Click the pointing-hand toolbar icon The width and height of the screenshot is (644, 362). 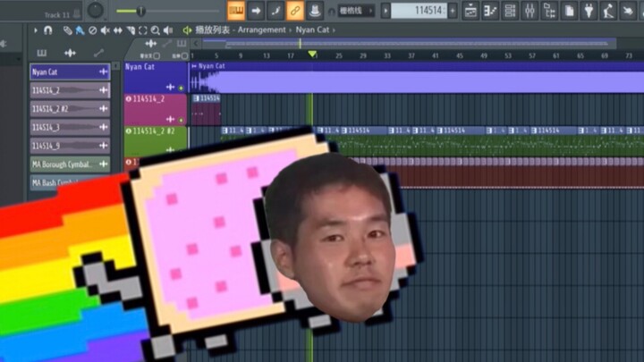[x=628, y=11]
